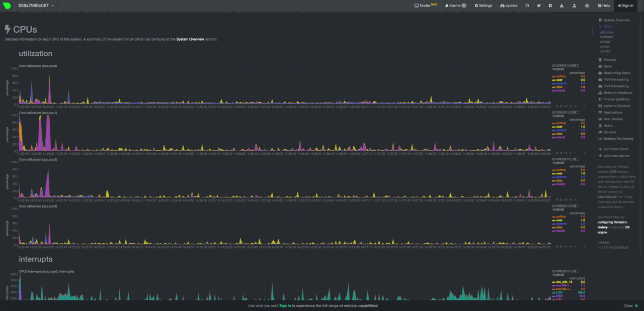Toggle iowait dimension in cpu1 chart legend
The width and height of the screenshot is (644, 311).
pyautogui.click(x=559, y=137)
